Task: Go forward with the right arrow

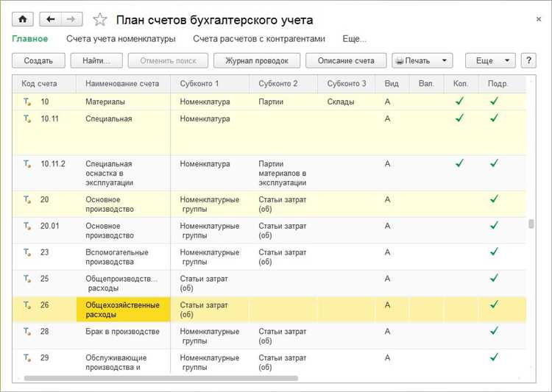Action: click(71, 20)
